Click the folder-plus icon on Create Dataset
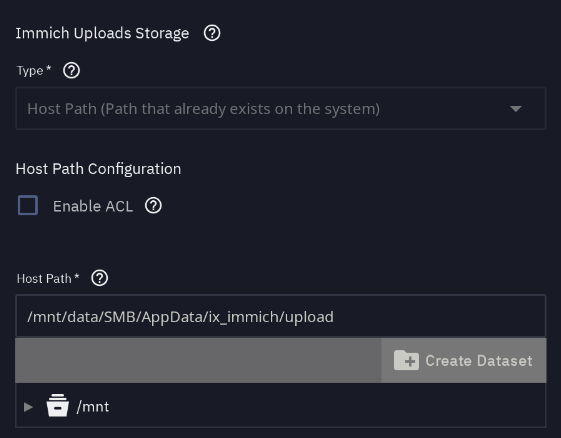Screen dimensions: 561x438 pos(406,360)
